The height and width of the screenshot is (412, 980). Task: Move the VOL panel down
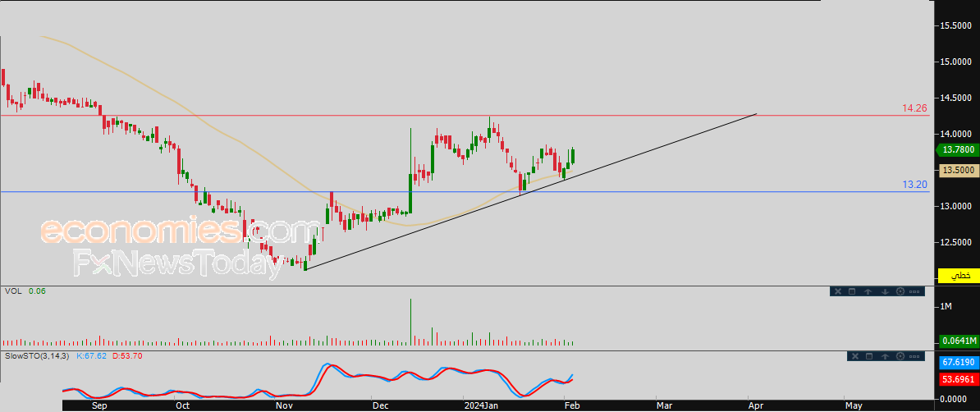pyautogui.click(x=885, y=291)
